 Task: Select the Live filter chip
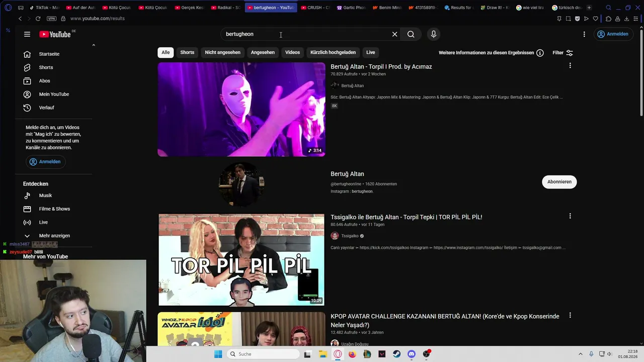(x=371, y=52)
